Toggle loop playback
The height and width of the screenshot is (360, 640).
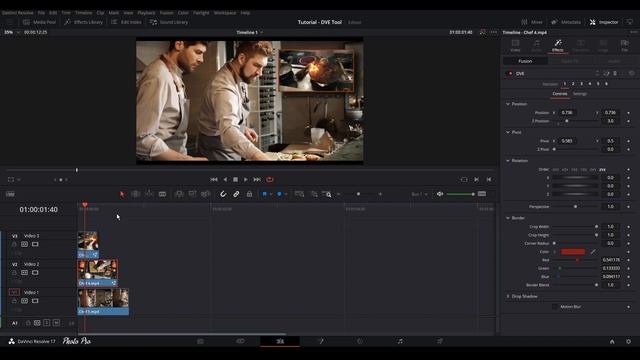(x=270, y=180)
